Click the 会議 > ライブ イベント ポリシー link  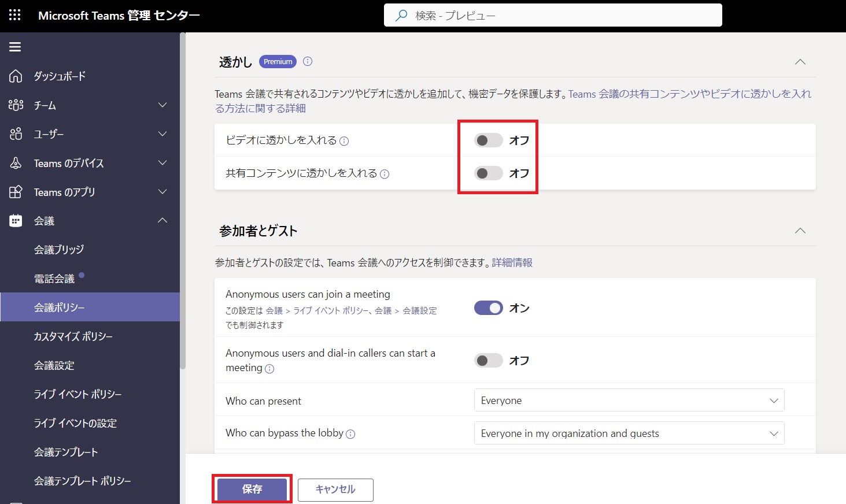click(317, 311)
